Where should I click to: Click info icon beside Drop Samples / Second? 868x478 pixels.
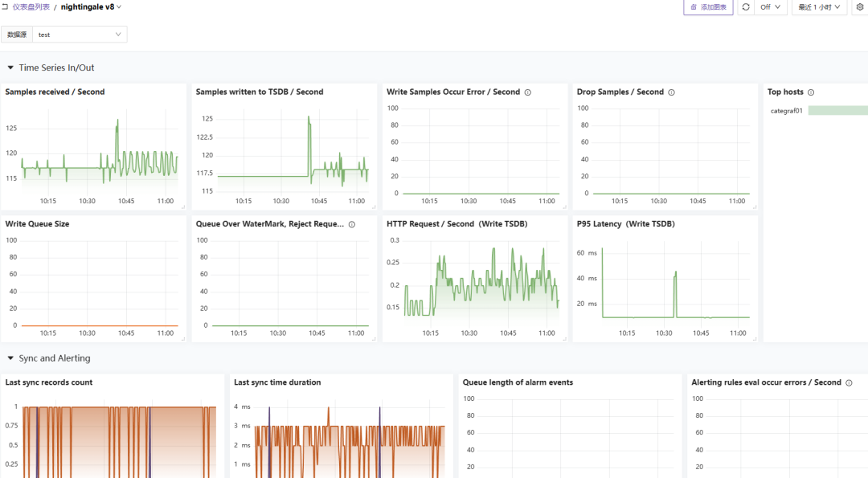pyautogui.click(x=671, y=92)
